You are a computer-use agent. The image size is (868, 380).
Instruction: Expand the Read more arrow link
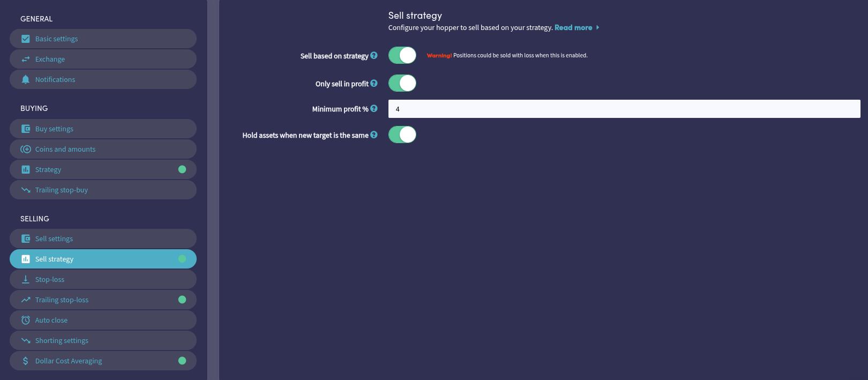pyautogui.click(x=597, y=27)
